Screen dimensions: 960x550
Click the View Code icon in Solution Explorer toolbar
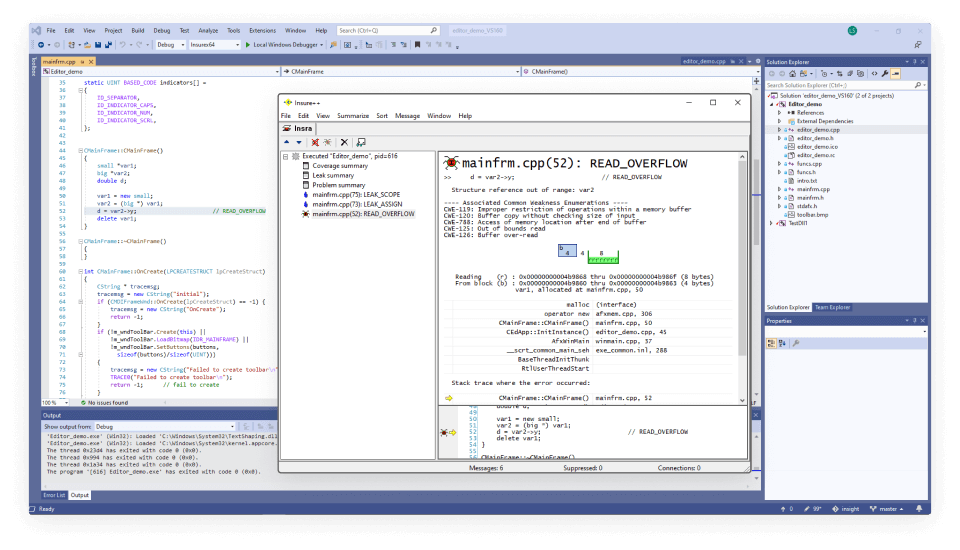coord(874,73)
